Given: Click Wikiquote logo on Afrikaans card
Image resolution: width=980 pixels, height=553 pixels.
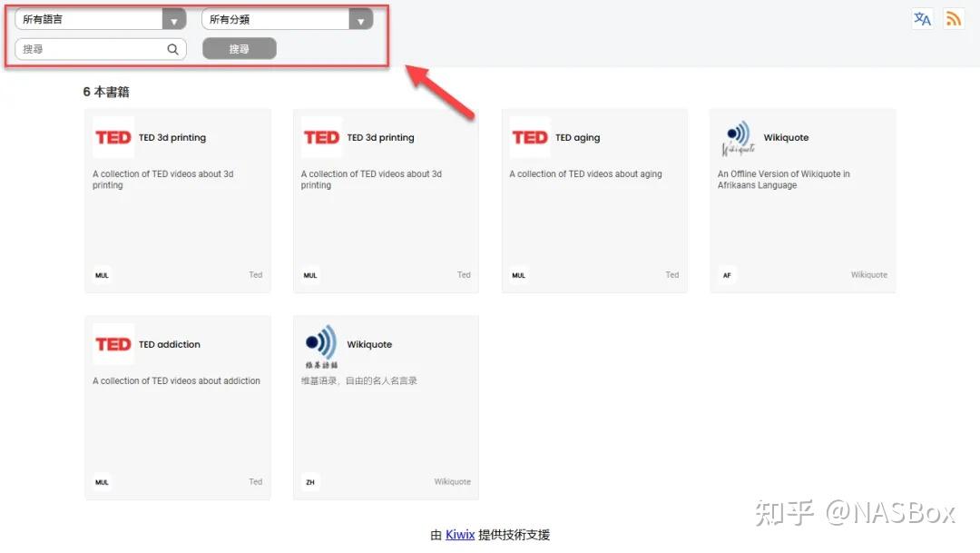Looking at the screenshot, I should click(x=738, y=138).
